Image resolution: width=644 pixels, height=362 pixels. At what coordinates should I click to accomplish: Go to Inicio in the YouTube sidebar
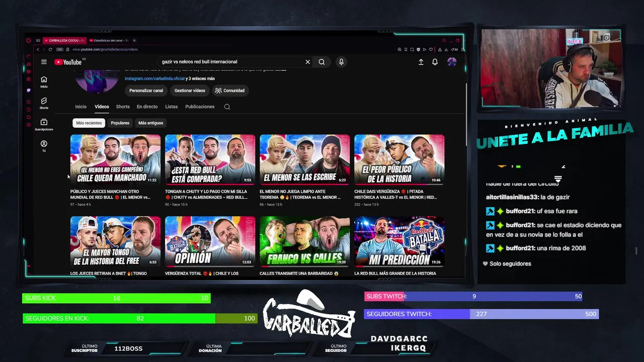point(44,82)
